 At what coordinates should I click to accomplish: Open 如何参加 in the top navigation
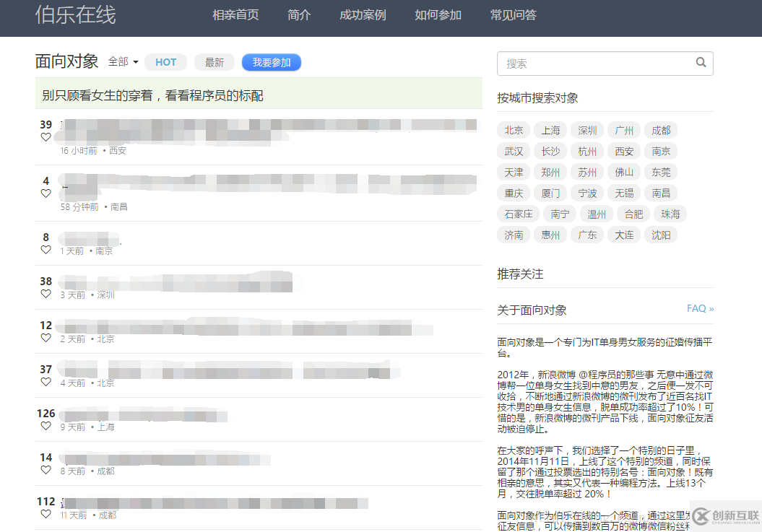[x=438, y=15]
